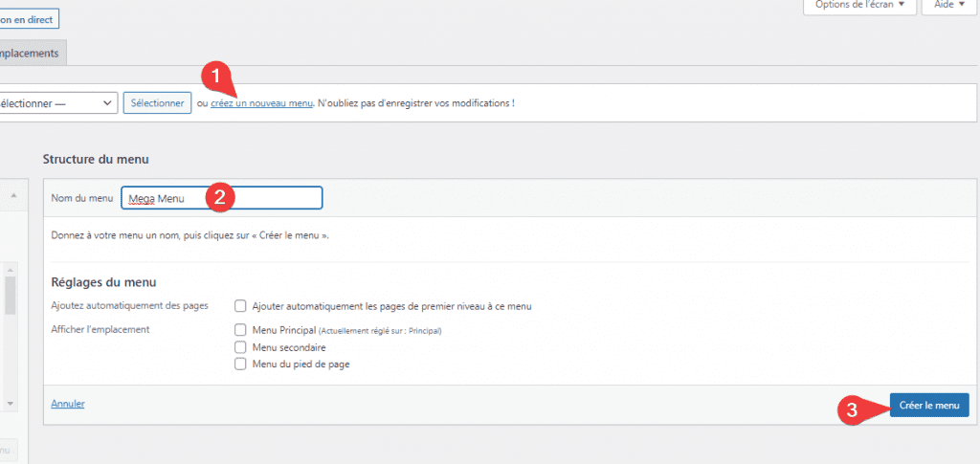
Task: Click the "Sélectionner" button
Action: [x=157, y=103]
